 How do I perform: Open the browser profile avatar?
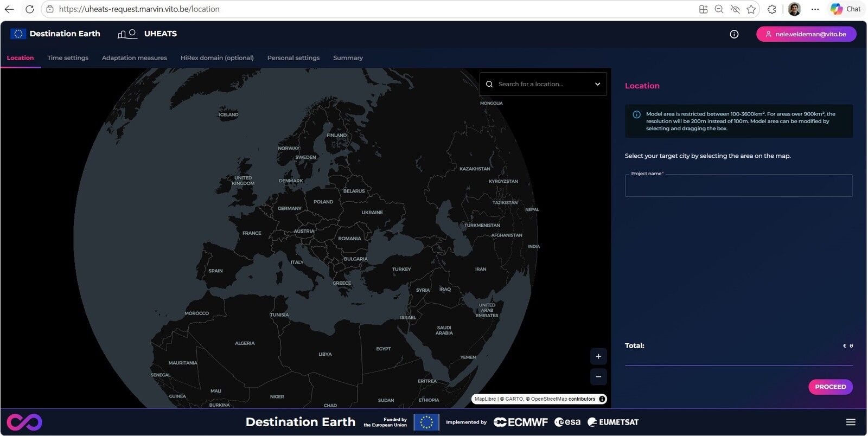coord(794,9)
